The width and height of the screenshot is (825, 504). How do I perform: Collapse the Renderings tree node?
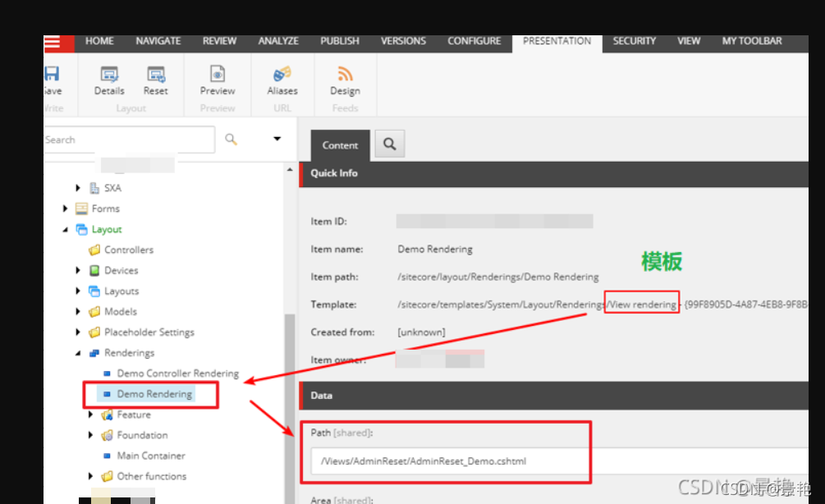click(78, 353)
